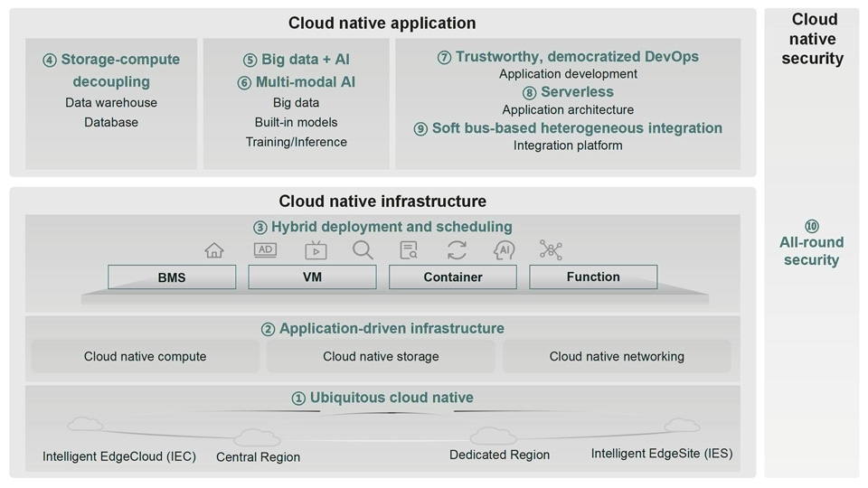Click the Application architecture label
This screenshot has width=868, height=488.
pyautogui.click(x=568, y=109)
